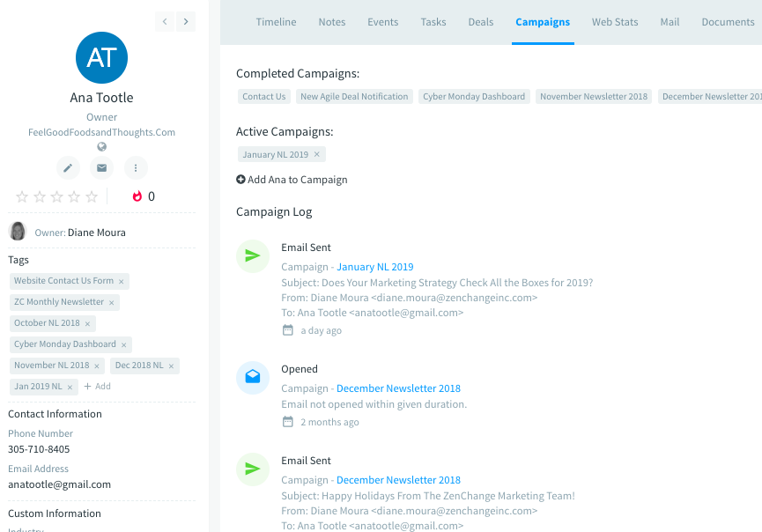Open the Notes tab
Screen dimensions: 762x532
click(332, 22)
